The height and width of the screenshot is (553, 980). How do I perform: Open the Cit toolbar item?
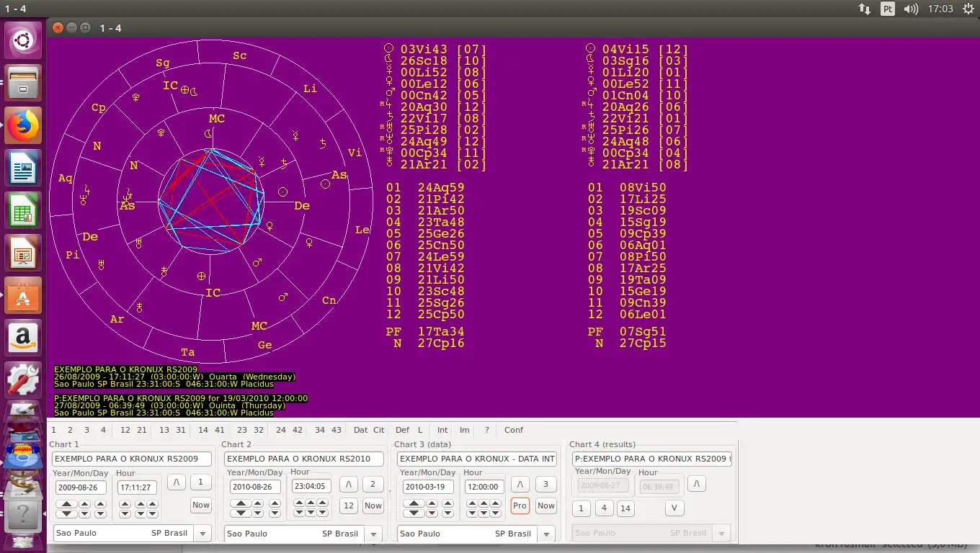(x=379, y=430)
